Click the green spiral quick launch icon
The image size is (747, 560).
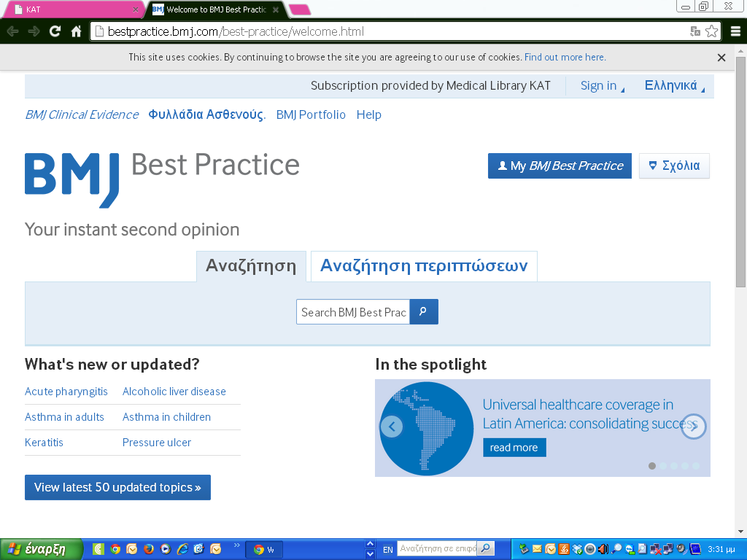point(98,549)
